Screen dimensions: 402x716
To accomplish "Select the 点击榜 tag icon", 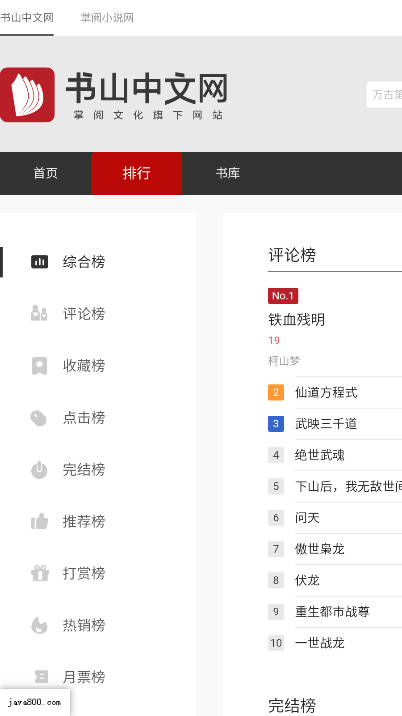I will coord(39,418).
